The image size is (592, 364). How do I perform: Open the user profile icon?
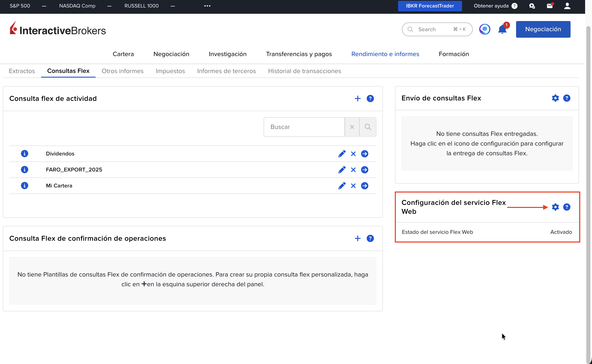pos(567,6)
